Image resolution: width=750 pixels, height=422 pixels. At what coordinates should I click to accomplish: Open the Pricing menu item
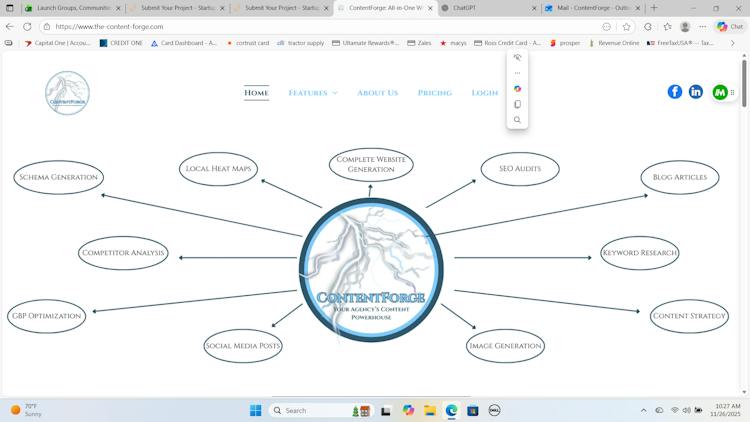tap(434, 93)
